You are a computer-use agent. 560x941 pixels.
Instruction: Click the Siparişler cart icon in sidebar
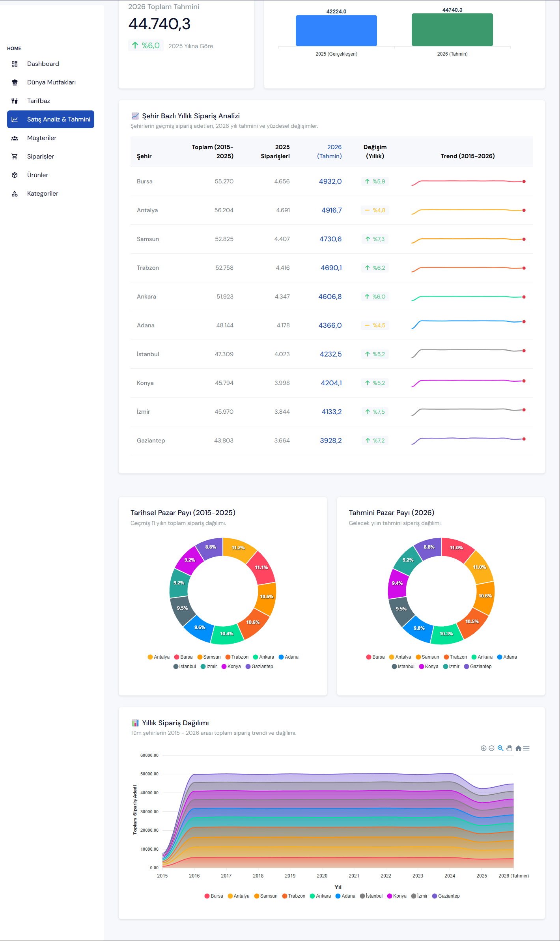pos(15,157)
